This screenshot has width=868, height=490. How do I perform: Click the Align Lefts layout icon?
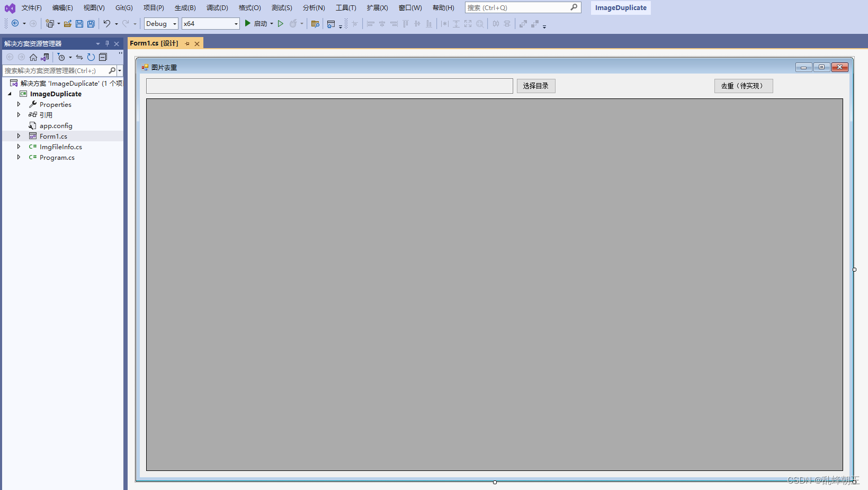click(x=371, y=23)
